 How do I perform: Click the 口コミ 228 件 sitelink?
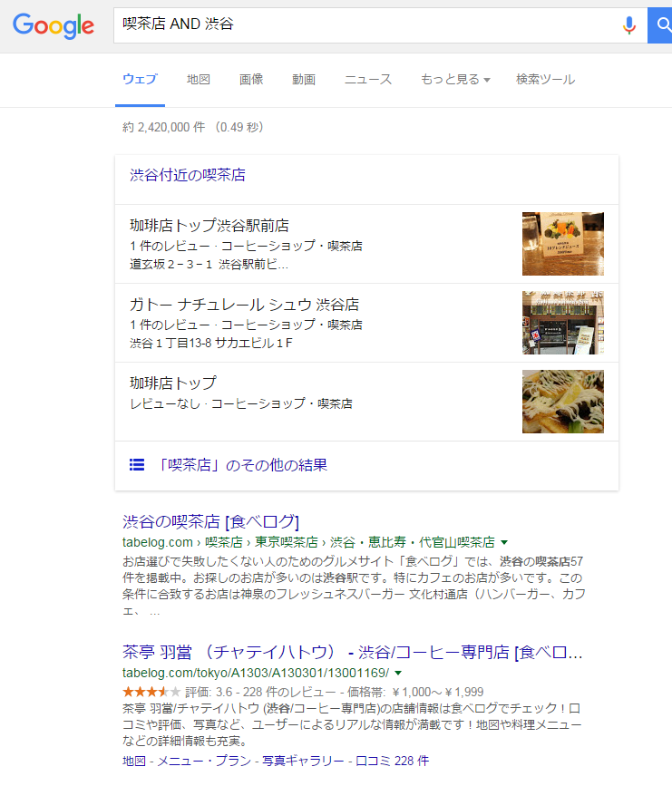click(x=392, y=761)
